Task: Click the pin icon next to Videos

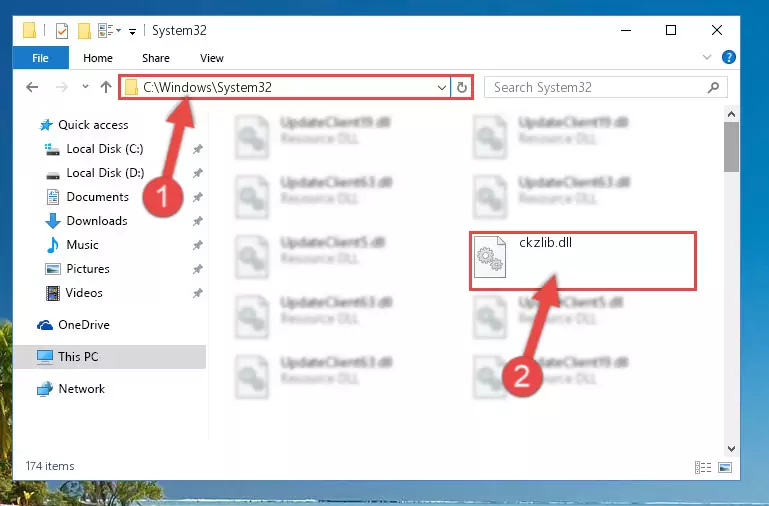Action: (197, 293)
